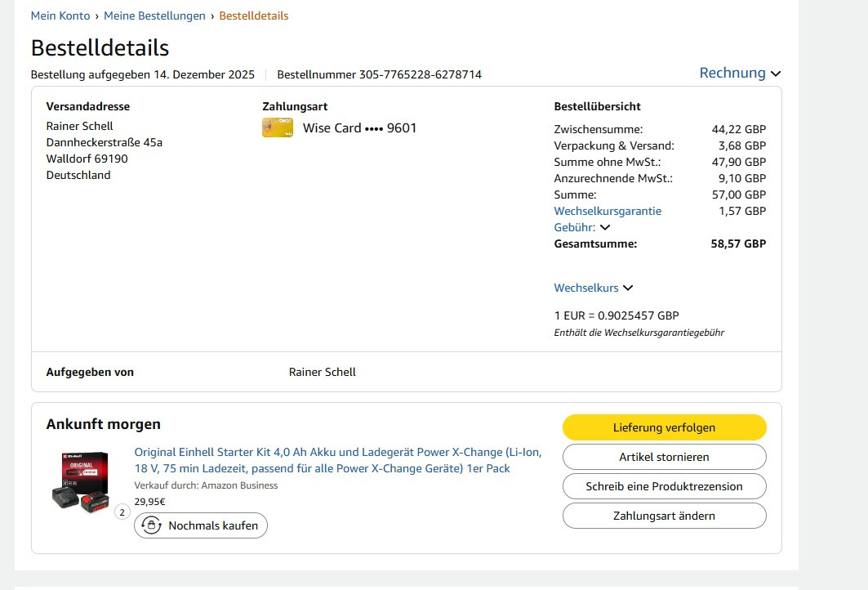Click the quantity badge showing 2

(122, 512)
